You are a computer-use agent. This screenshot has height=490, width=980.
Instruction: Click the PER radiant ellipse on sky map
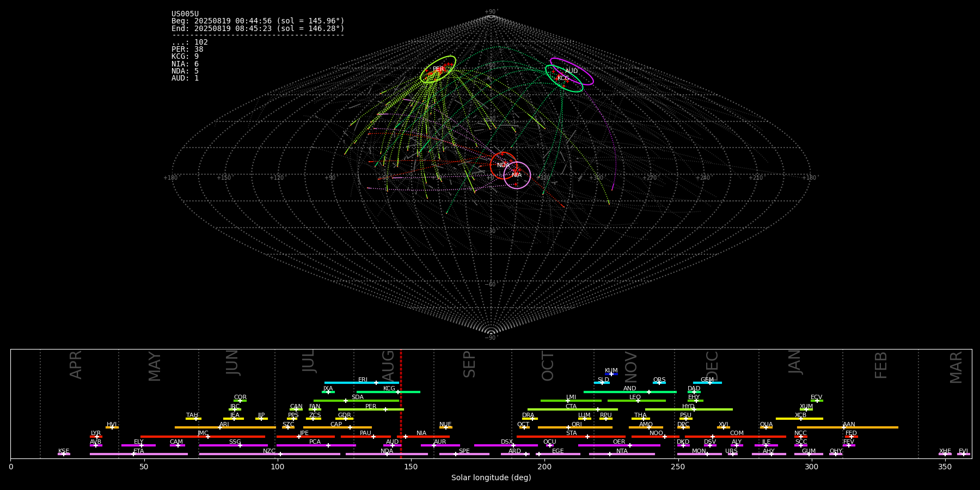pos(438,69)
